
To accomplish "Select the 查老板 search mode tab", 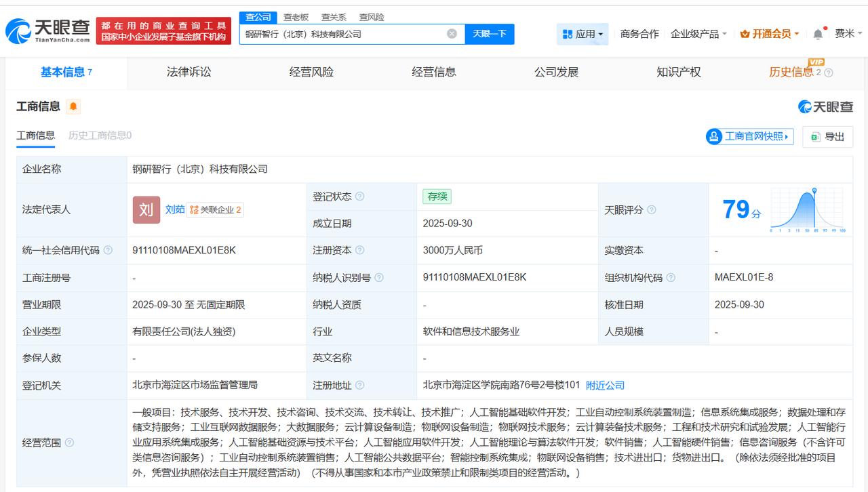I will [296, 17].
